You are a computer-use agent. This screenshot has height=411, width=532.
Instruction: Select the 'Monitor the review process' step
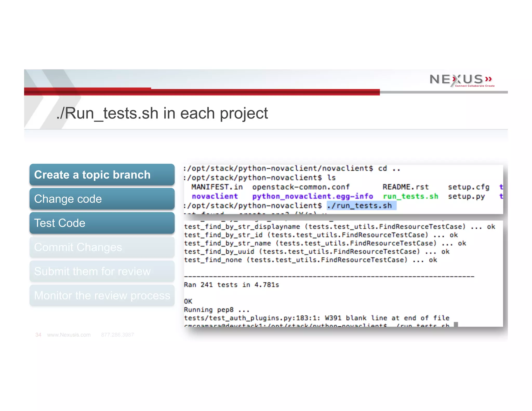pos(102,295)
